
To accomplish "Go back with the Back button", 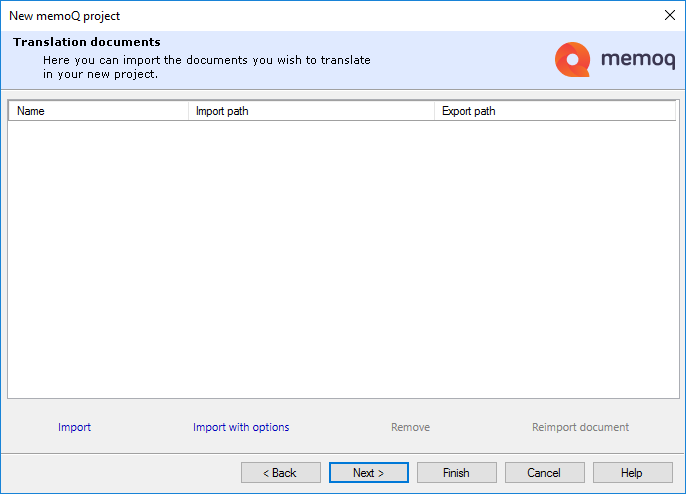I will (x=280, y=472).
